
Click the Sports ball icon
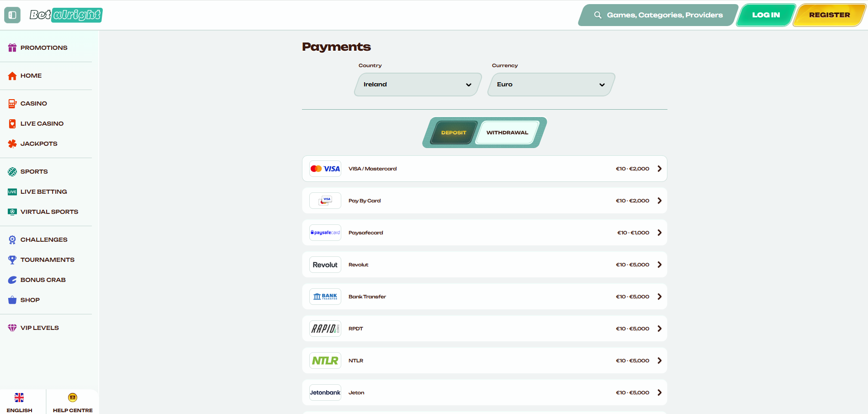point(12,172)
